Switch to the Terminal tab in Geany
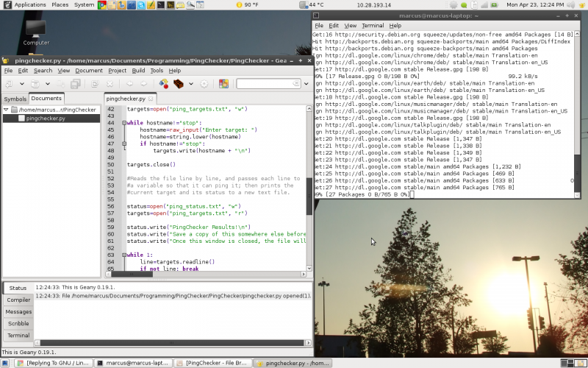The width and height of the screenshot is (588, 368). pos(18,336)
